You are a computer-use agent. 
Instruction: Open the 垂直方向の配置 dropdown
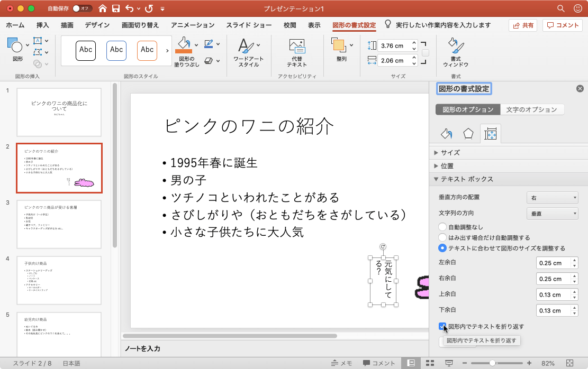[x=552, y=198]
